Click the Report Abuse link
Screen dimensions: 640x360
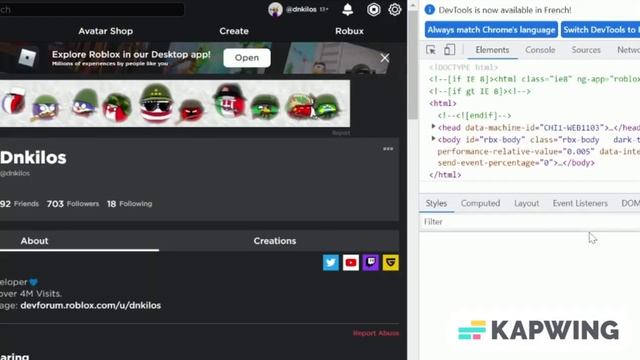pyautogui.click(x=376, y=333)
